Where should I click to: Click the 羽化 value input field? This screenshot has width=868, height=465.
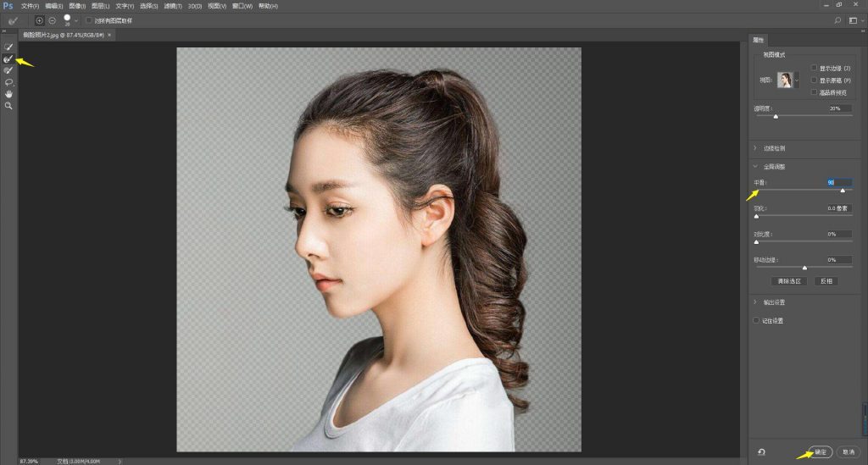[837, 208]
